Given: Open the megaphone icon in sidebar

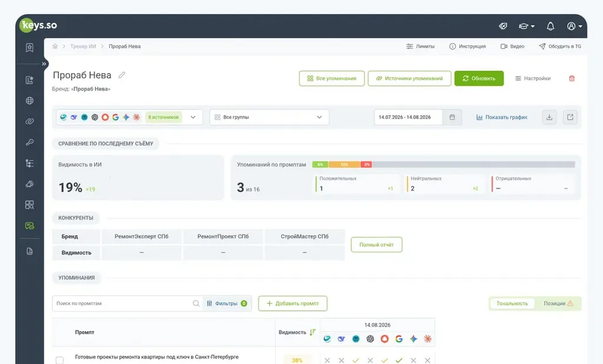Looking at the screenshot, I should (29, 184).
